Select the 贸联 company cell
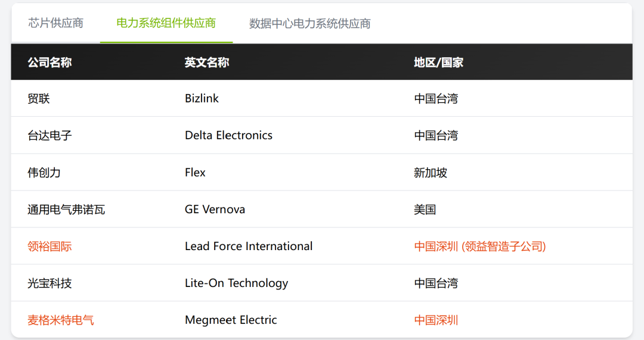Image resolution: width=644 pixels, height=340 pixels. (x=39, y=99)
